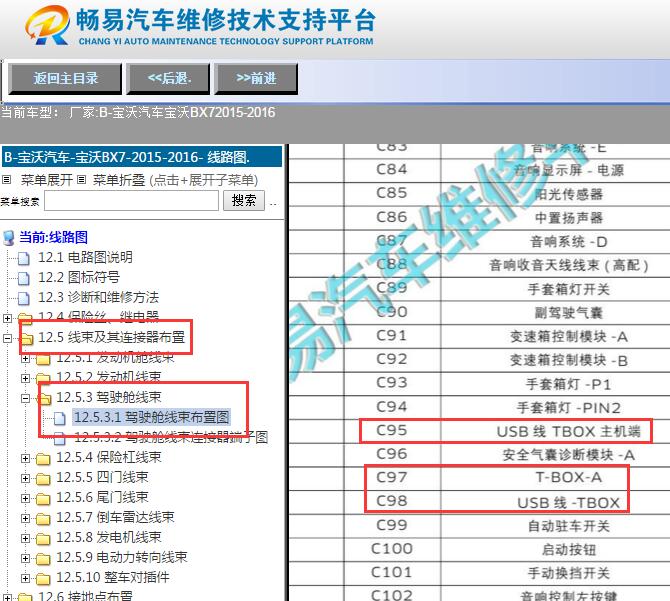This screenshot has height=601, width=670.
Task: Click the 12.5.8 发电机线束 folder icon
Action: click(x=43, y=539)
